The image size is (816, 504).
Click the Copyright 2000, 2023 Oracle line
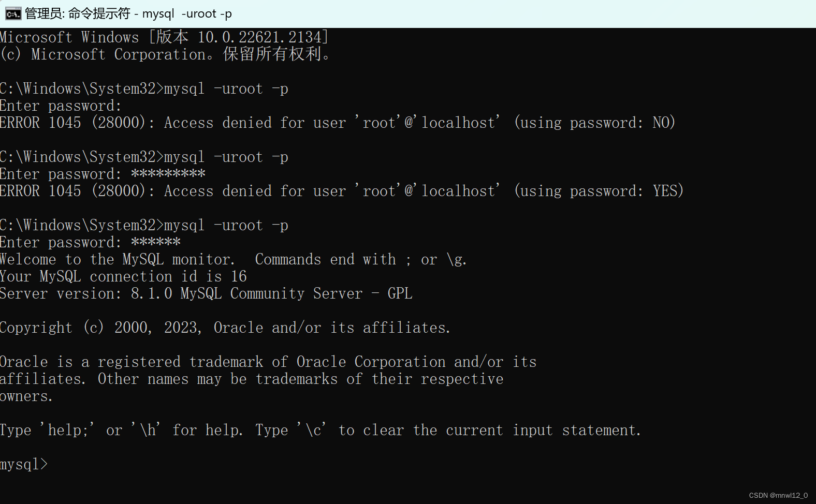225,327
